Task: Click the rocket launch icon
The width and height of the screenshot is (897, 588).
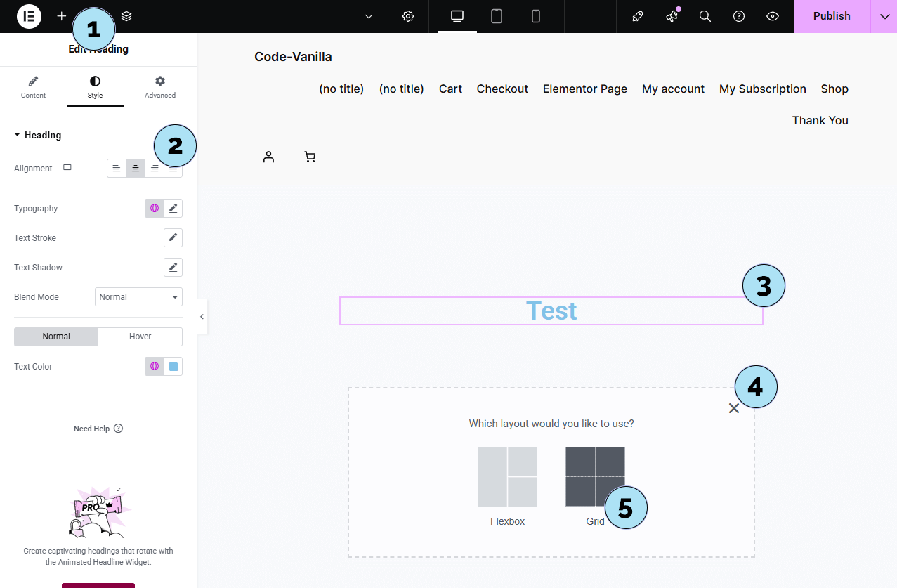Action: pyautogui.click(x=638, y=16)
